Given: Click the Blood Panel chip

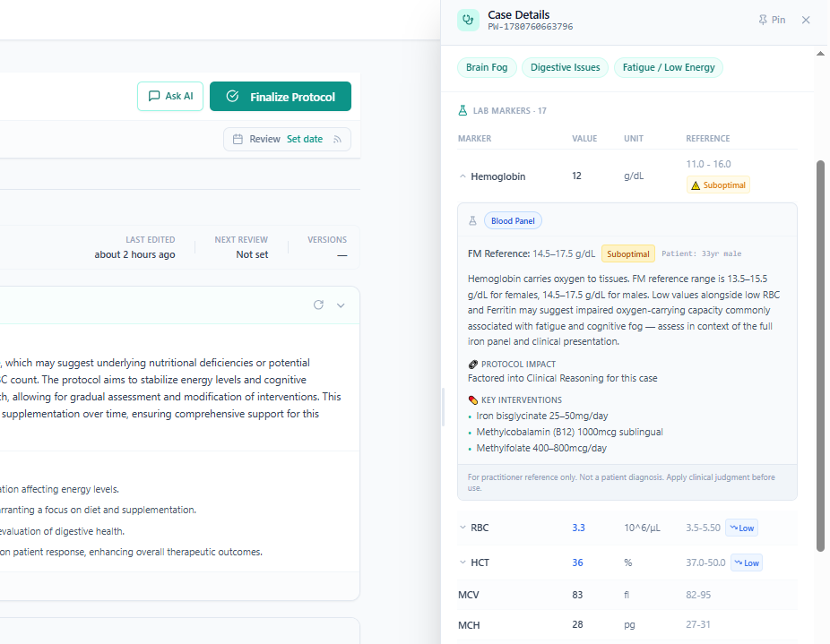Looking at the screenshot, I should (513, 220).
